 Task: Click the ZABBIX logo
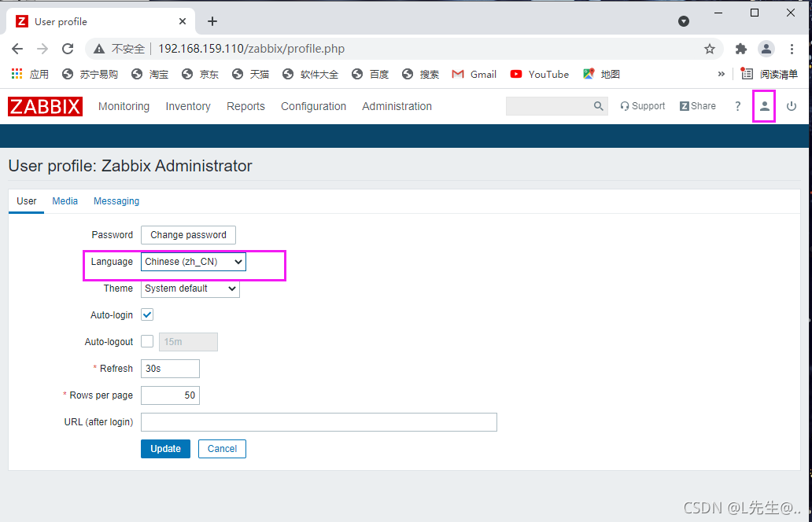[45, 107]
